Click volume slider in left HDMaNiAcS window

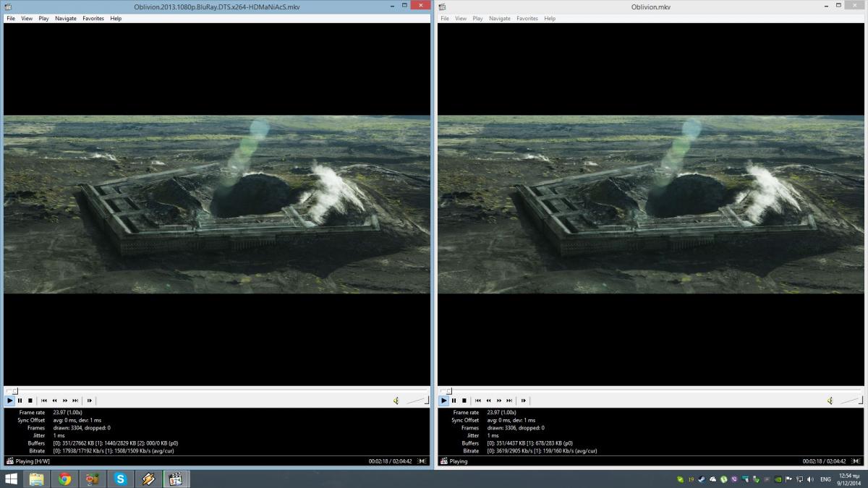pyautogui.click(x=416, y=401)
